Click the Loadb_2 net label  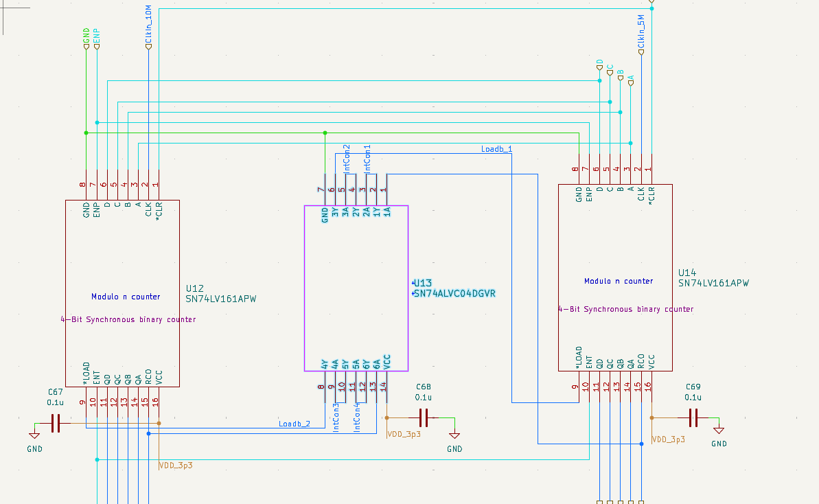click(294, 424)
